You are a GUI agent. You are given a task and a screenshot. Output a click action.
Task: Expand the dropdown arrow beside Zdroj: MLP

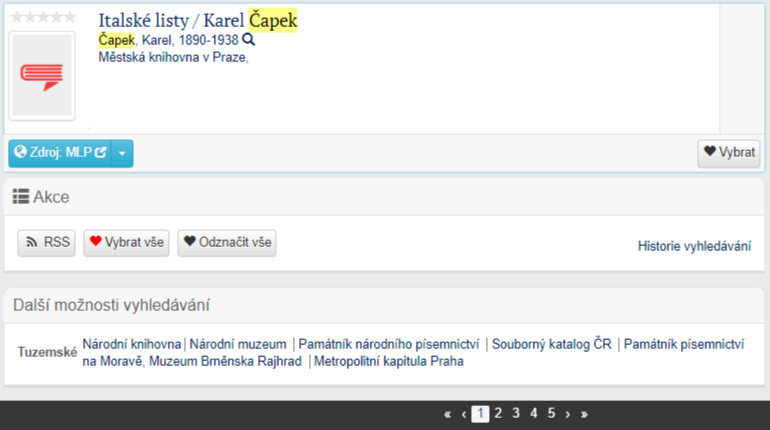(121, 153)
